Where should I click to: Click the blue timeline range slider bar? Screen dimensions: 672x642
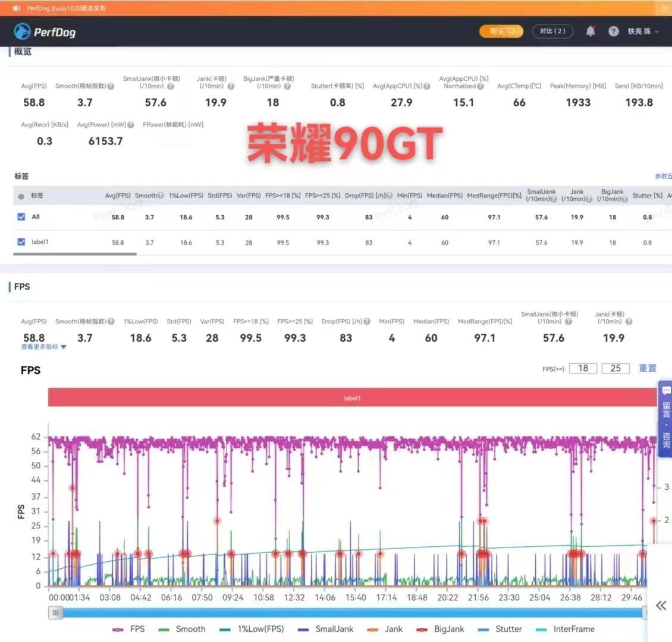tap(352, 613)
